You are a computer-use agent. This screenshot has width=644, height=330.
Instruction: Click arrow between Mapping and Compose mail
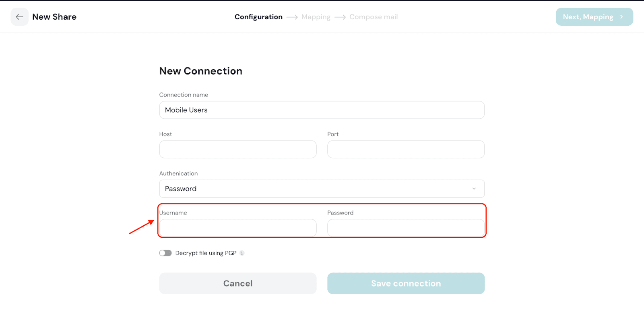click(340, 17)
